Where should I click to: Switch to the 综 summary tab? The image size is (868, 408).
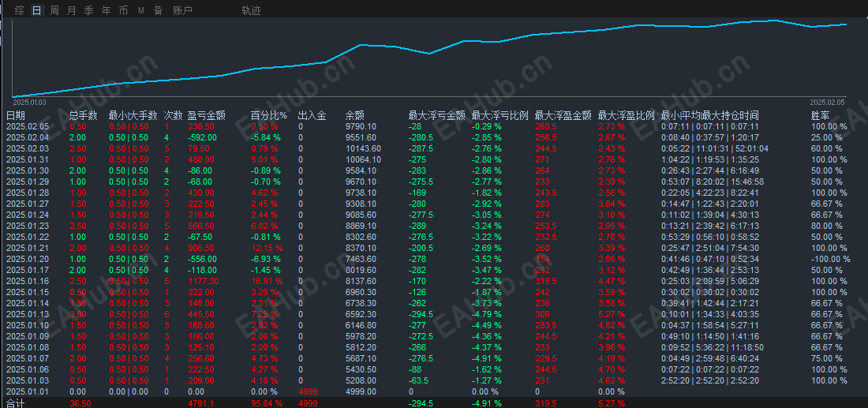tap(20, 10)
